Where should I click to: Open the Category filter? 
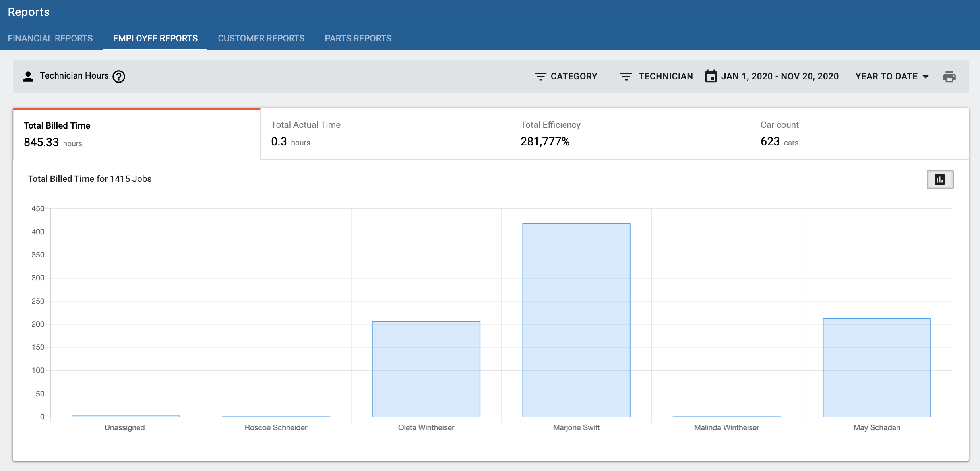pos(566,76)
